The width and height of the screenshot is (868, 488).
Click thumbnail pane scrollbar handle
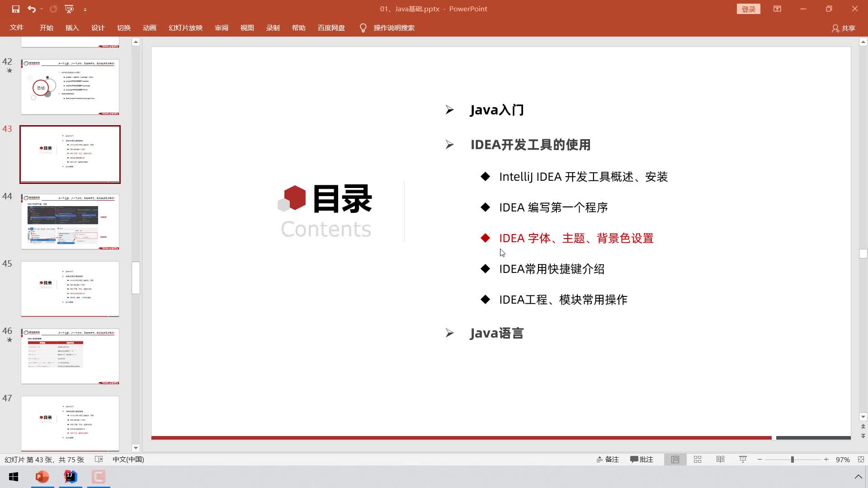[136, 278]
